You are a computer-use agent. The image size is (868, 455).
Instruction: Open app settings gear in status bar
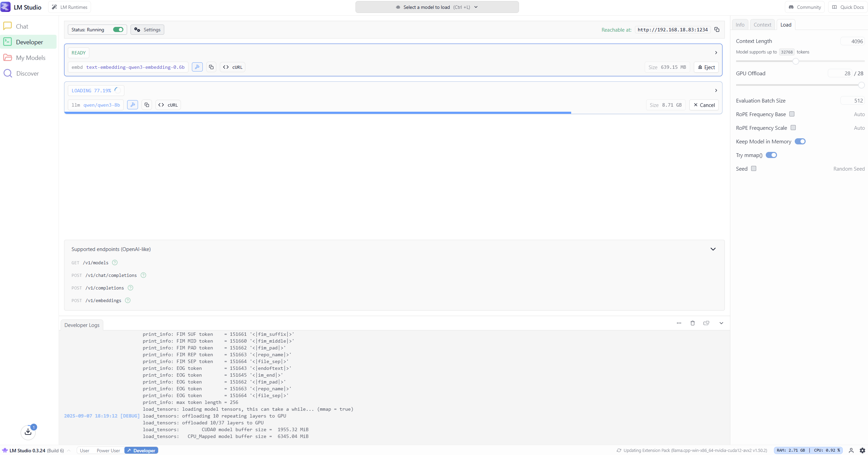[862, 450]
